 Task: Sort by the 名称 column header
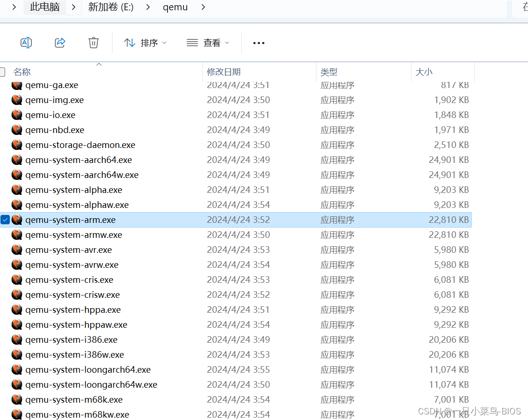tap(22, 72)
